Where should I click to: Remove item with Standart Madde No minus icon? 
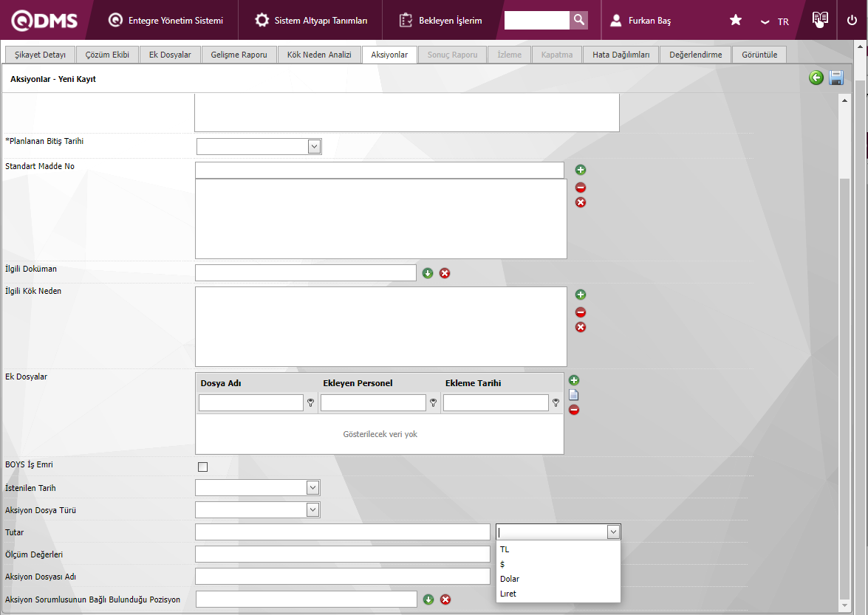pyautogui.click(x=580, y=188)
